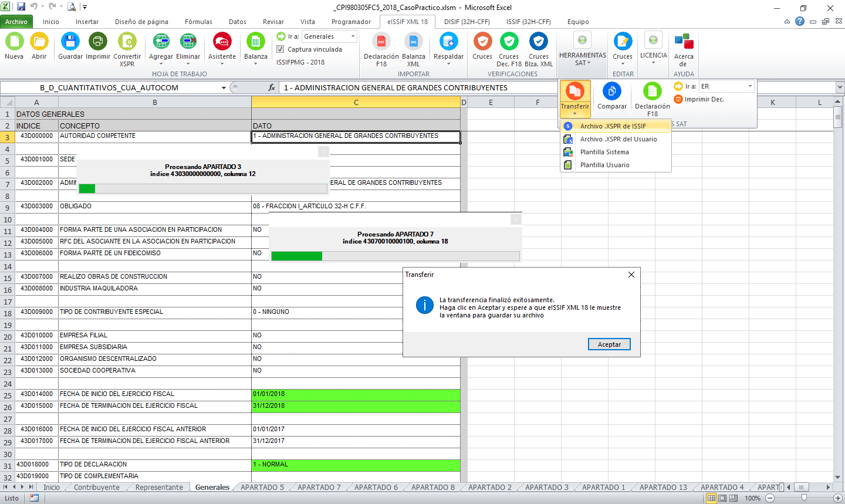845x504 pixels.
Task: Choose Archivo .XSPR del Usuario menu item
Action: pos(616,139)
